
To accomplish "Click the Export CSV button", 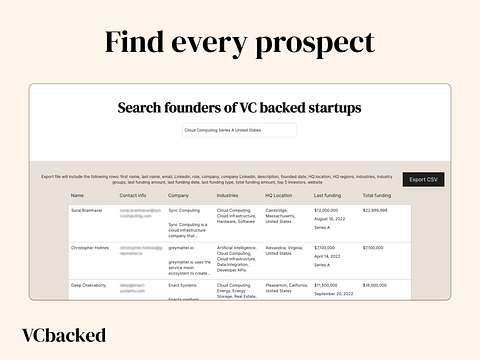I will pos(423,179).
